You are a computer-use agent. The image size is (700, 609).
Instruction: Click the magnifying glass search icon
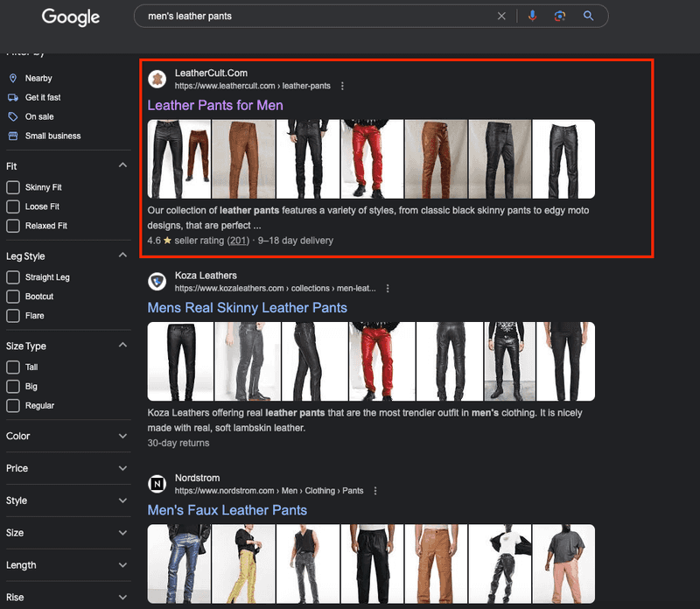[x=588, y=16]
